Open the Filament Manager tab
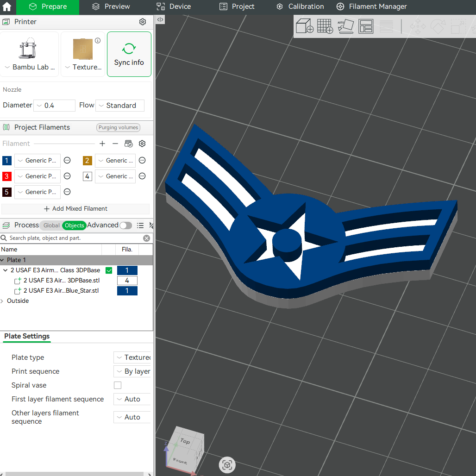Viewport: 476px width, 476px height. [371, 6]
